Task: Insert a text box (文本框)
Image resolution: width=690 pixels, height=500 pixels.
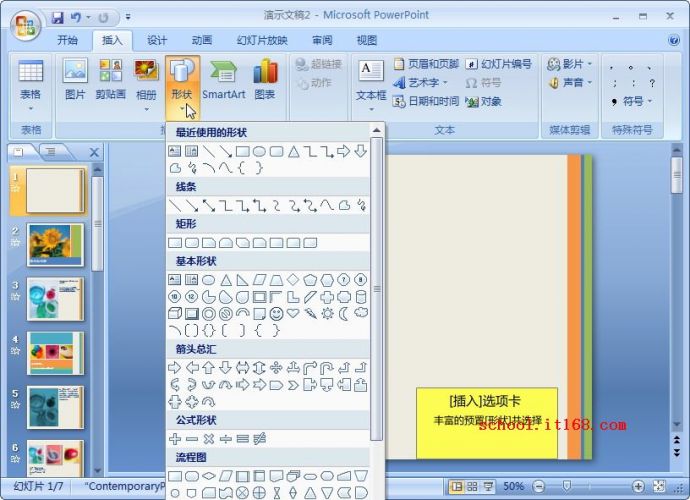Action: coord(371,85)
